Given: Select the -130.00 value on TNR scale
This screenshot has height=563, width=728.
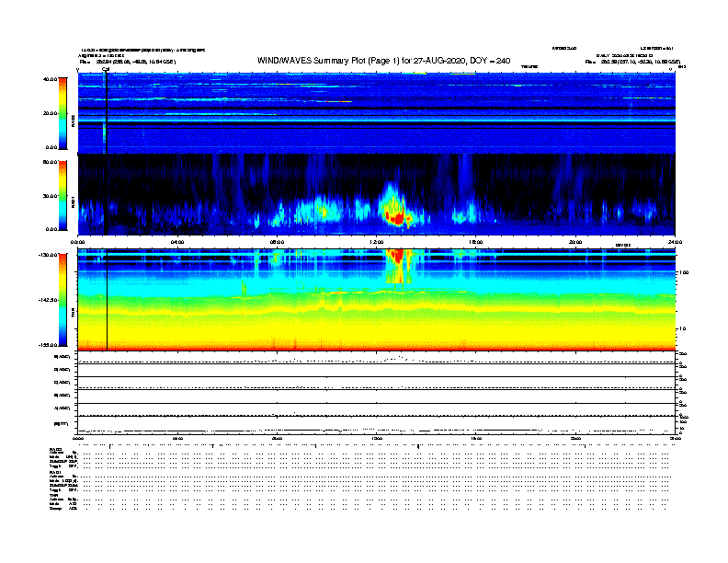Looking at the screenshot, I should [49, 255].
